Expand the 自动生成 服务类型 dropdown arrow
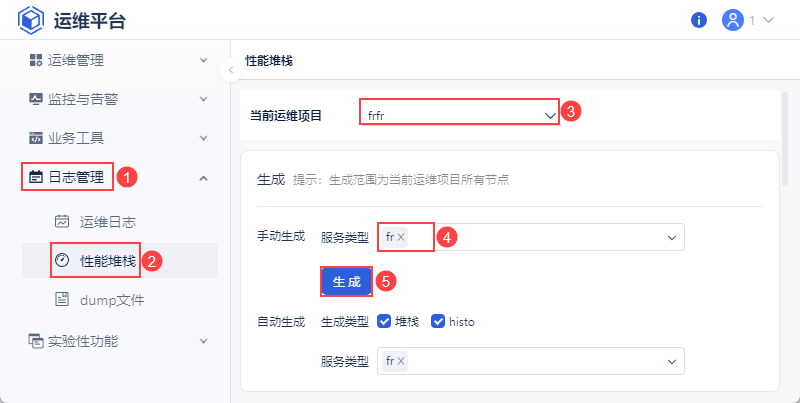 670,361
